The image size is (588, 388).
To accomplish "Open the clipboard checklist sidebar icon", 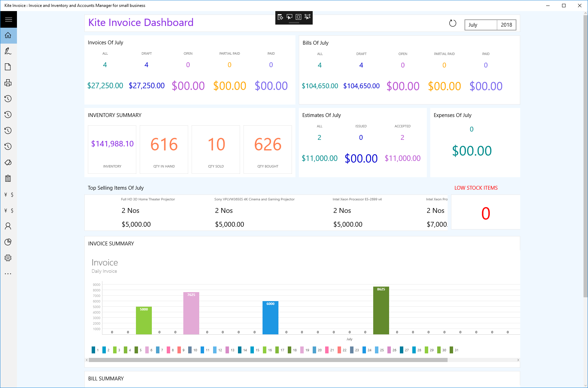I will 8,179.
